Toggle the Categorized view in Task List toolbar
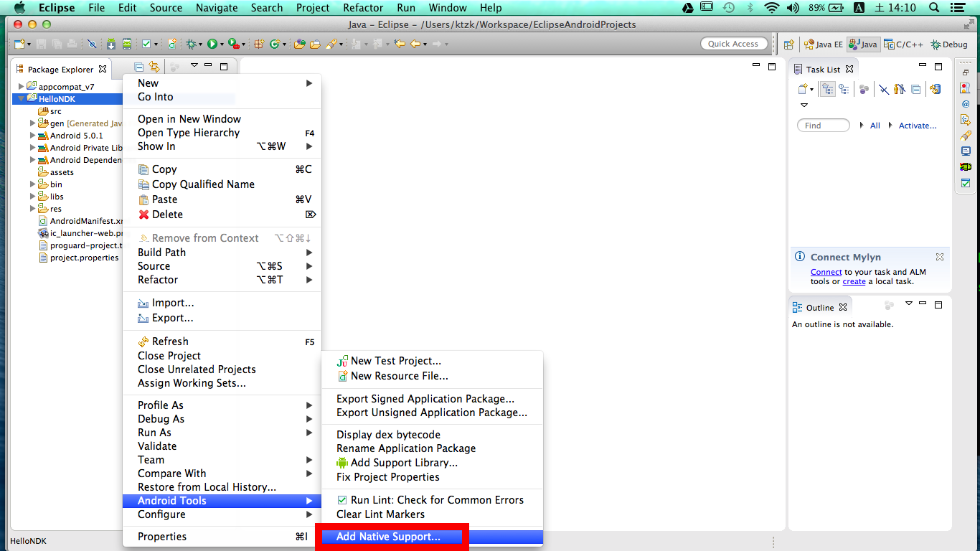This screenshot has height=551, width=980. point(827,89)
